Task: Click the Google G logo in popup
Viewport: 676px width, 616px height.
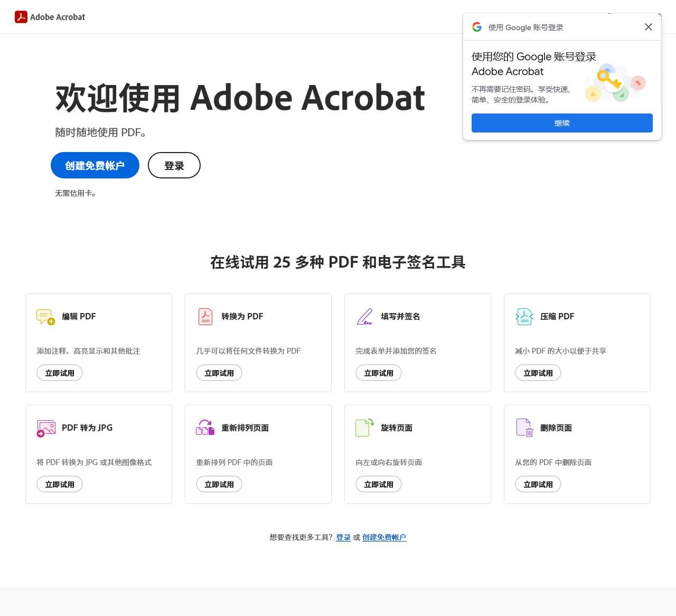Action: pyautogui.click(x=477, y=27)
